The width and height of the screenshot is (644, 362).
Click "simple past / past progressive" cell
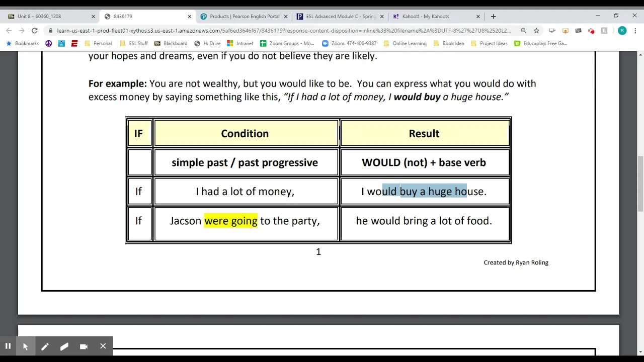tap(246, 162)
